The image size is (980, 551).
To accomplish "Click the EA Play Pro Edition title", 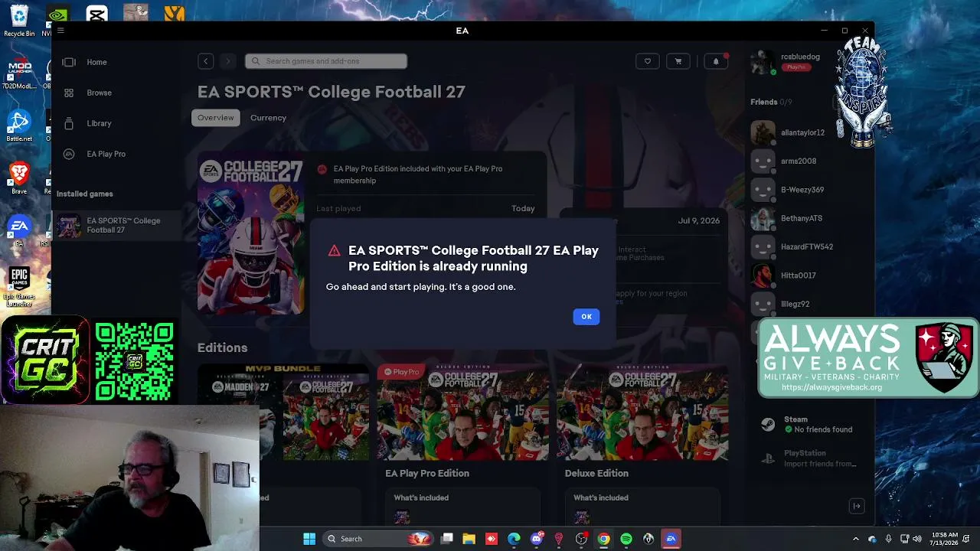I will pos(427,474).
